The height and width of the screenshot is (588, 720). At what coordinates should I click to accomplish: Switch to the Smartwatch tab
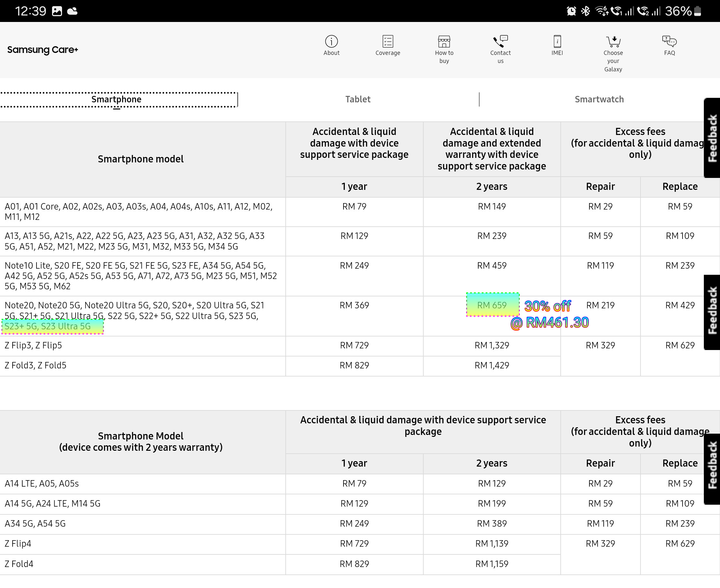pyautogui.click(x=599, y=99)
